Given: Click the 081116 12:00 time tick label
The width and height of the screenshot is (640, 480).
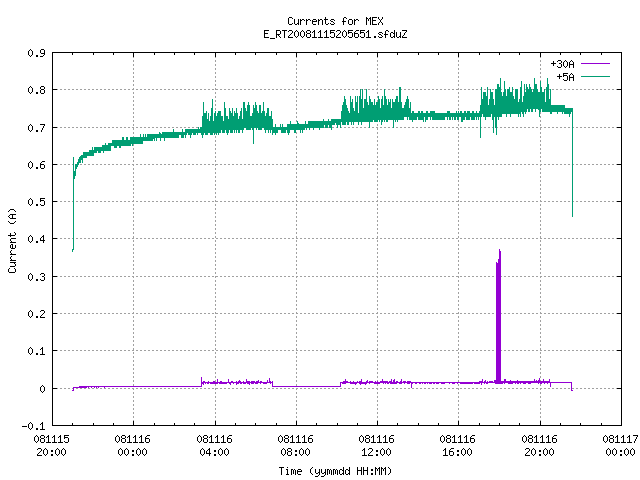Looking at the screenshot, I should coord(376,446).
